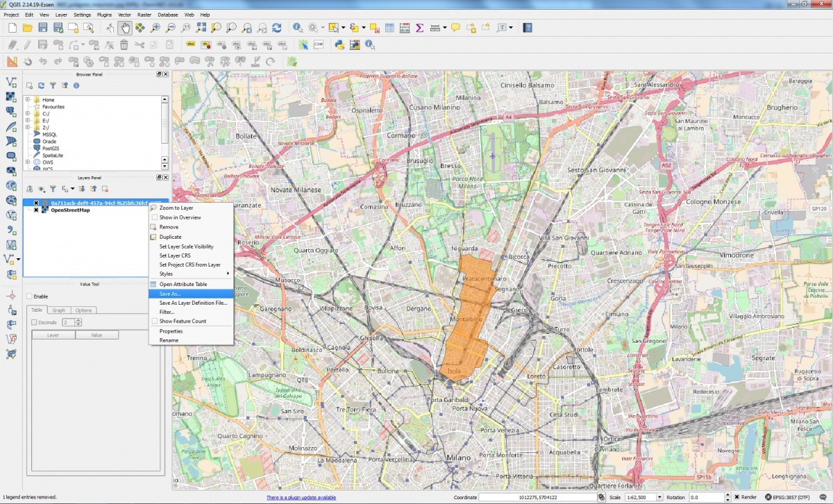Select Properties in the context menu
Screen dimensions: 833x504
tap(190, 331)
